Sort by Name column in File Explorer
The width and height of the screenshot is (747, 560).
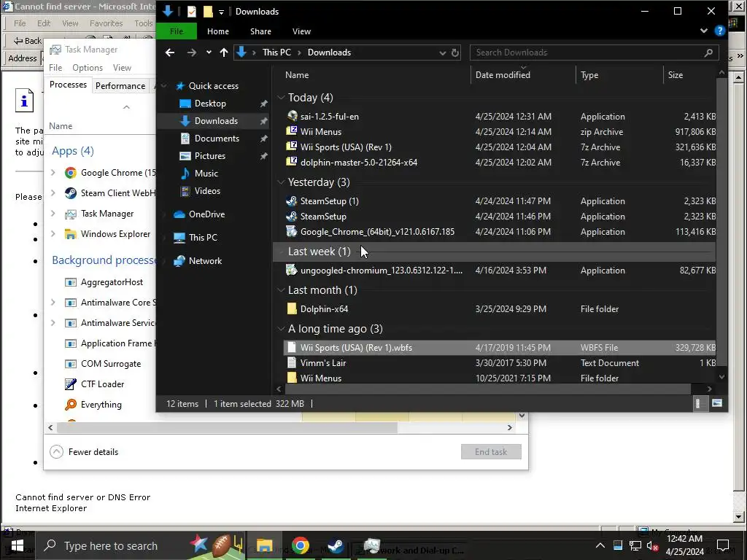click(x=297, y=75)
